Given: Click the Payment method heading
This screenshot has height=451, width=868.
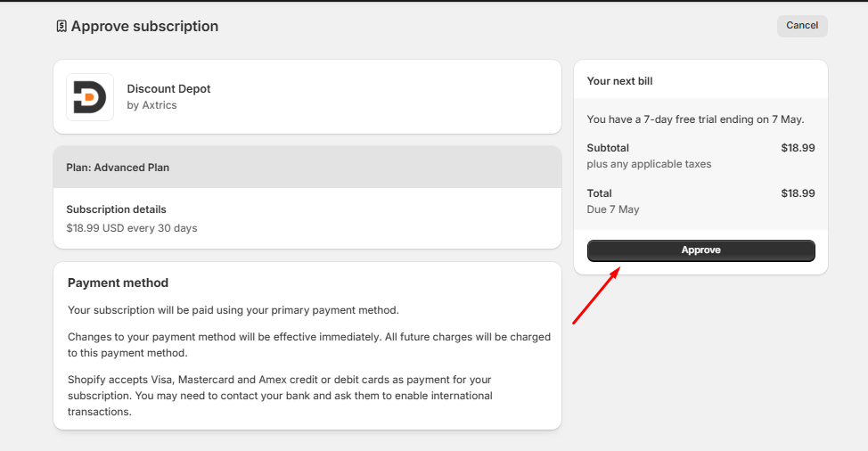Looking at the screenshot, I should [x=118, y=283].
